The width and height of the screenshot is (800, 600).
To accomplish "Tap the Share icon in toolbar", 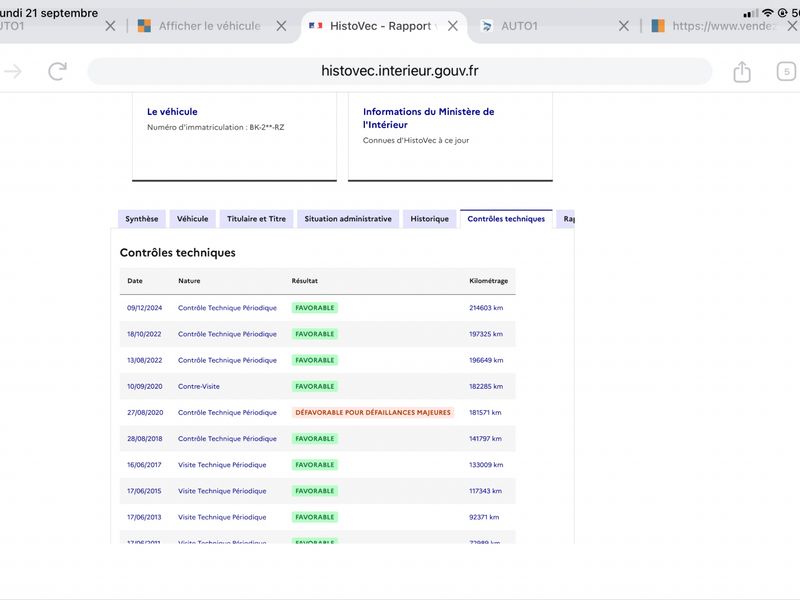I will tap(742, 71).
